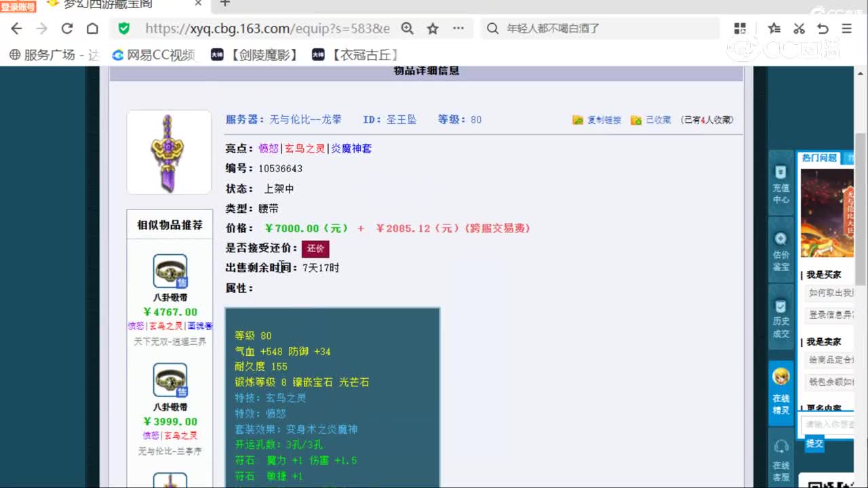The height and width of the screenshot is (488, 868).
Task: Bookmark the page with the star icon
Action: coord(433,28)
